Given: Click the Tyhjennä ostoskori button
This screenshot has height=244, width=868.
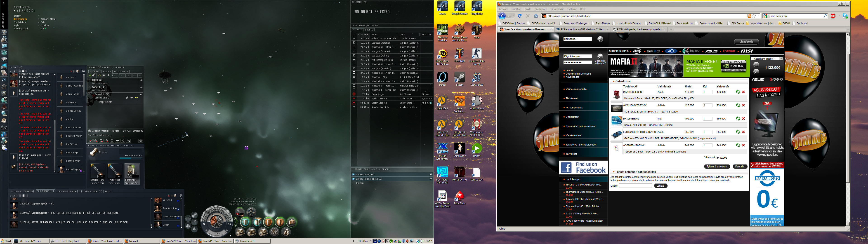Looking at the screenshot, I should pyautogui.click(x=717, y=167).
